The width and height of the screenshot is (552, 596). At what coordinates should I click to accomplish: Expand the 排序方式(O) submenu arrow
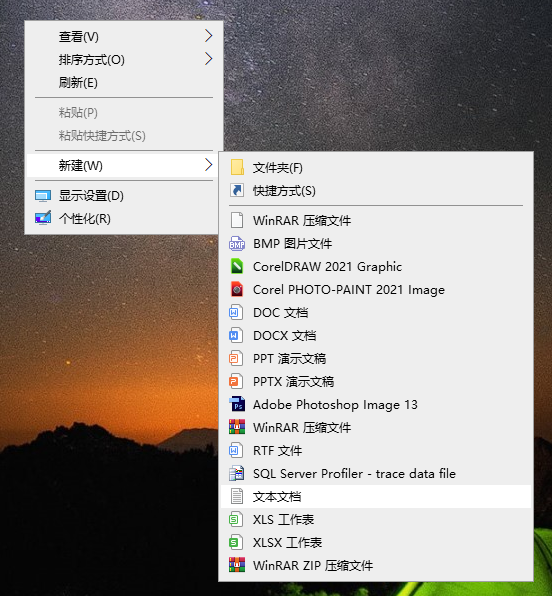[x=208, y=59]
